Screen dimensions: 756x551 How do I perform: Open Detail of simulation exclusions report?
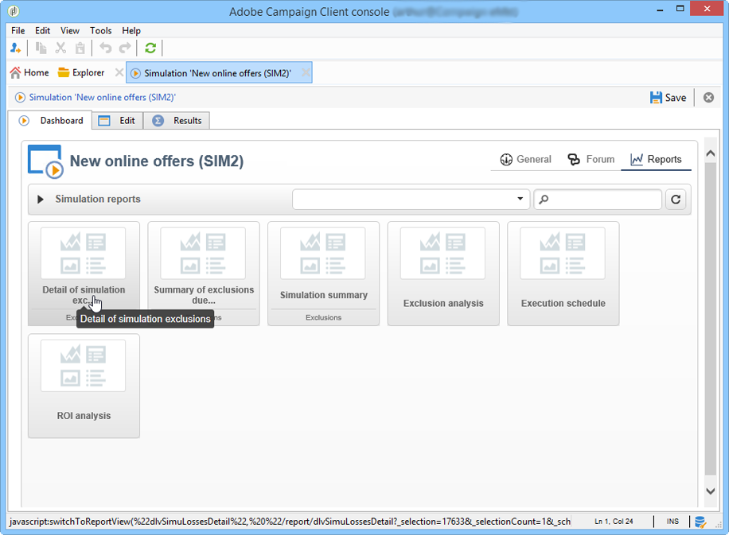(84, 273)
